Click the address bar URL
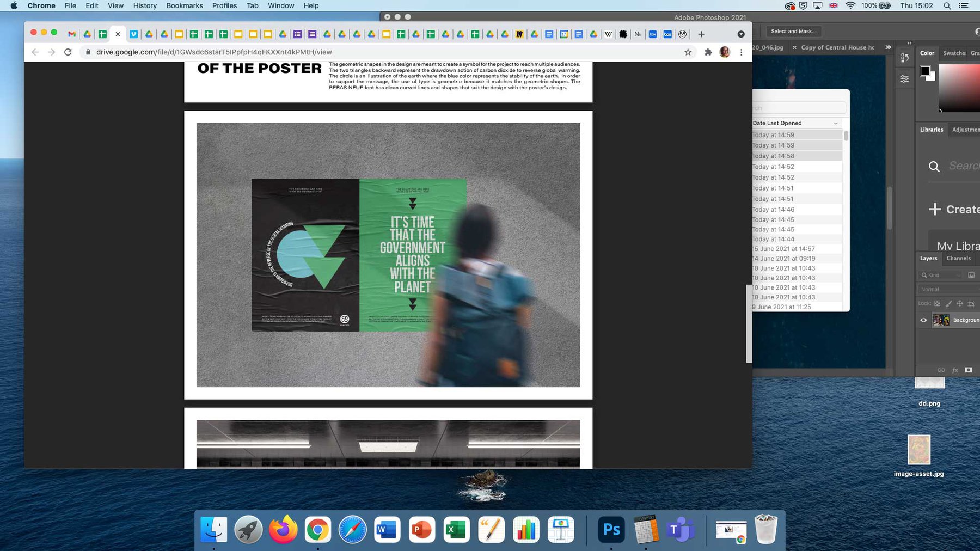The height and width of the screenshot is (551, 980). point(214,52)
